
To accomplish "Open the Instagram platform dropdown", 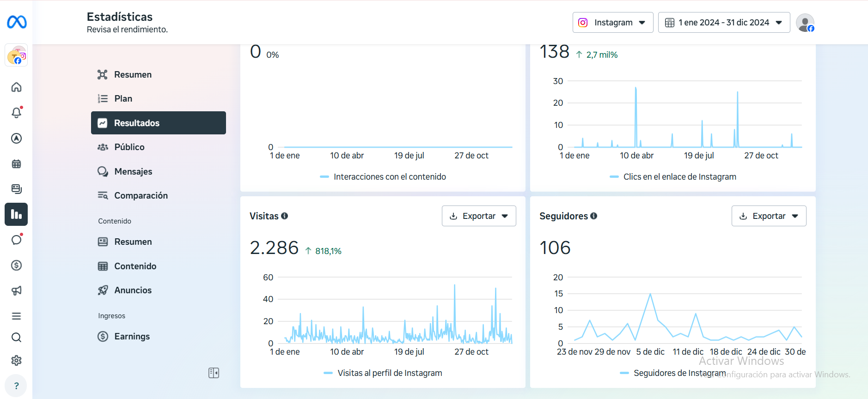I will pyautogui.click(x=612, y=23).
